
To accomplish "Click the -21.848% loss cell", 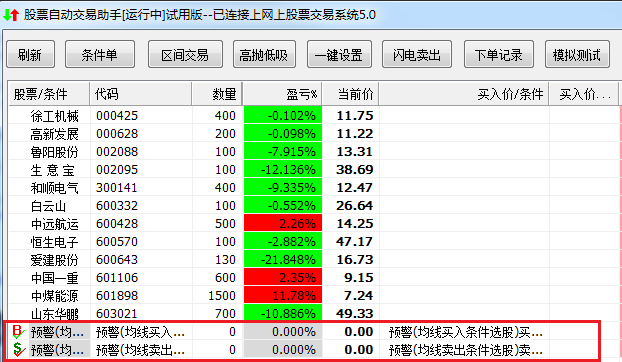I will [283, 260].
